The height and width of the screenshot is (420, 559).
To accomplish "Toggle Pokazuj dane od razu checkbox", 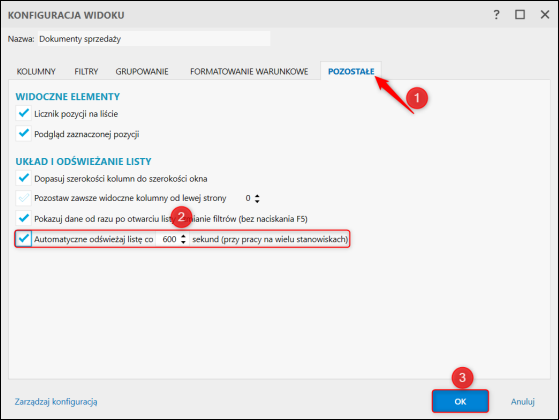I will 24,218.
